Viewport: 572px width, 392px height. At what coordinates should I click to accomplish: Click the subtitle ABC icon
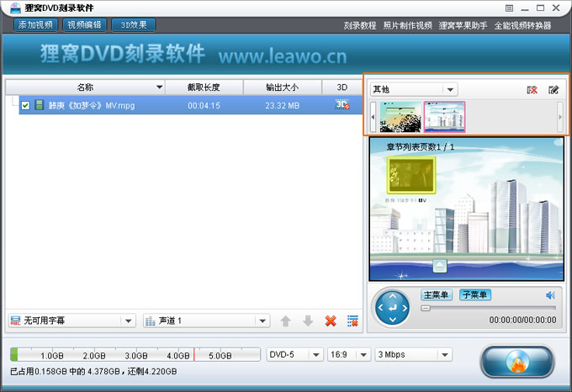coord(15,320)
